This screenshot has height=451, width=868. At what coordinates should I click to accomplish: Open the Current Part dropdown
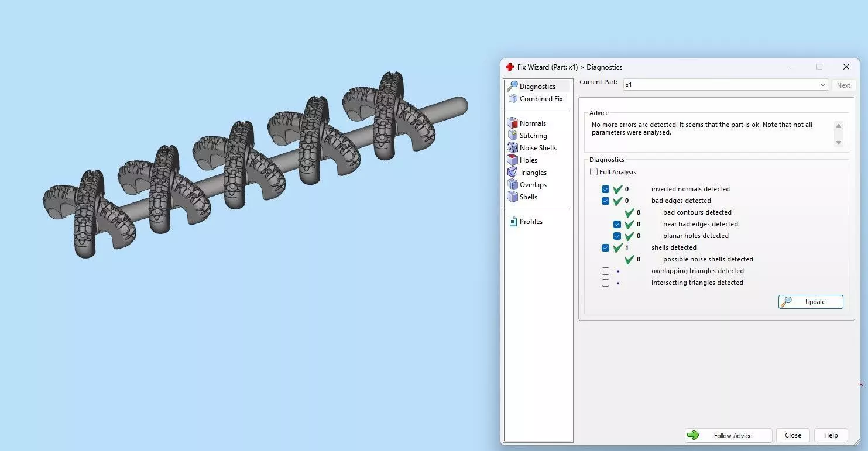725,85
